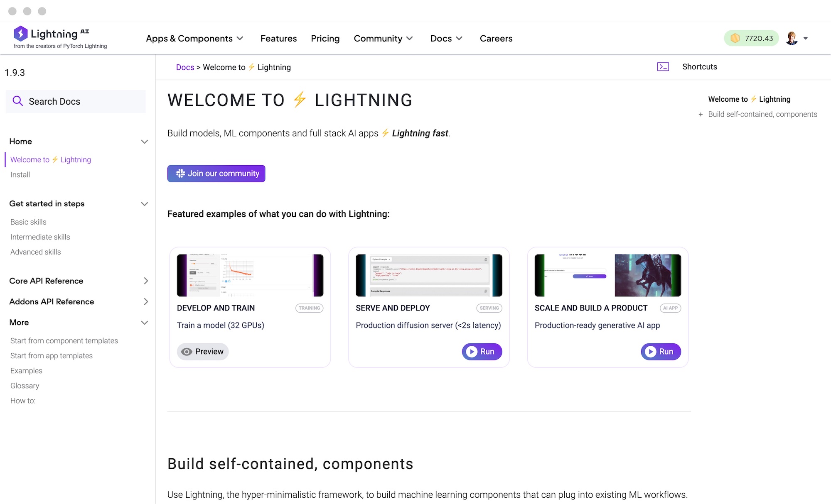Open the Features page

(x=278, y=38)
